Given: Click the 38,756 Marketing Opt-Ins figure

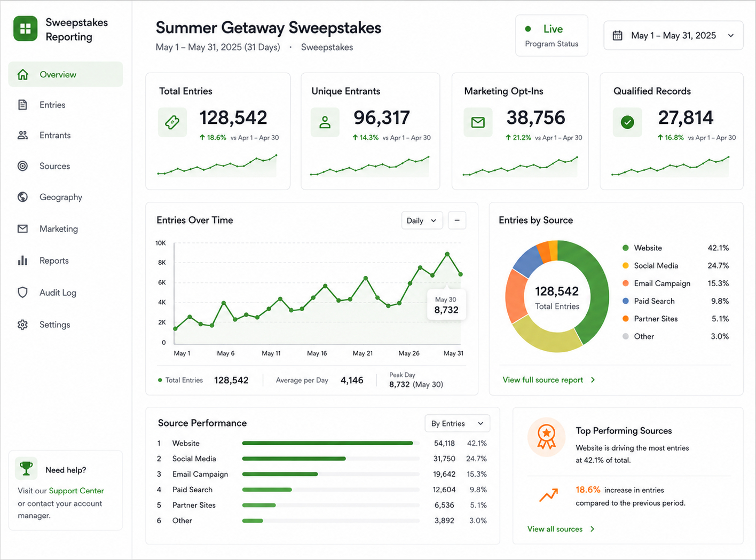Looking at the screenshot, I should (535, 117).
